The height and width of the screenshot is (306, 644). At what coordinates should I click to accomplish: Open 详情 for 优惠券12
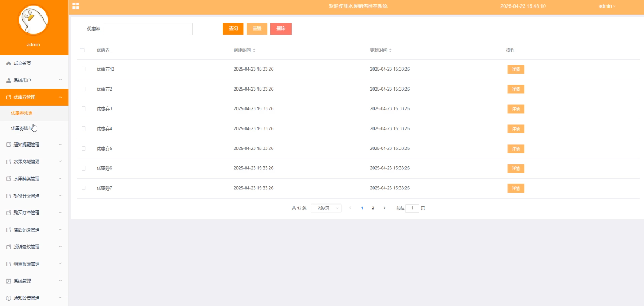[516, 70]
